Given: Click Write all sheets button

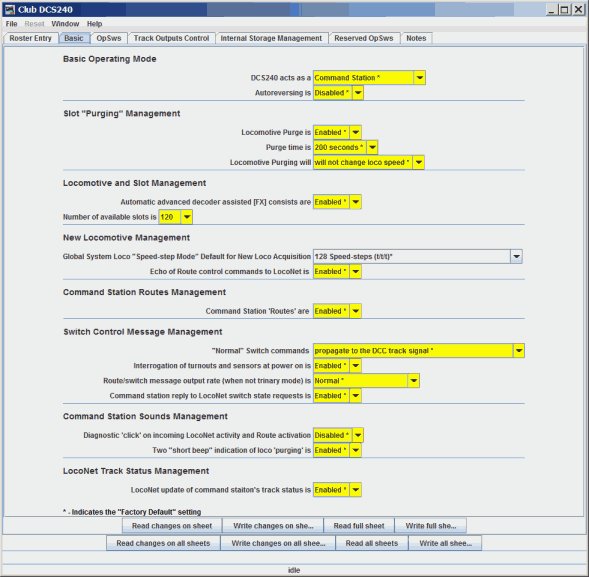Looking at the screenshot, I should [446, 543].
